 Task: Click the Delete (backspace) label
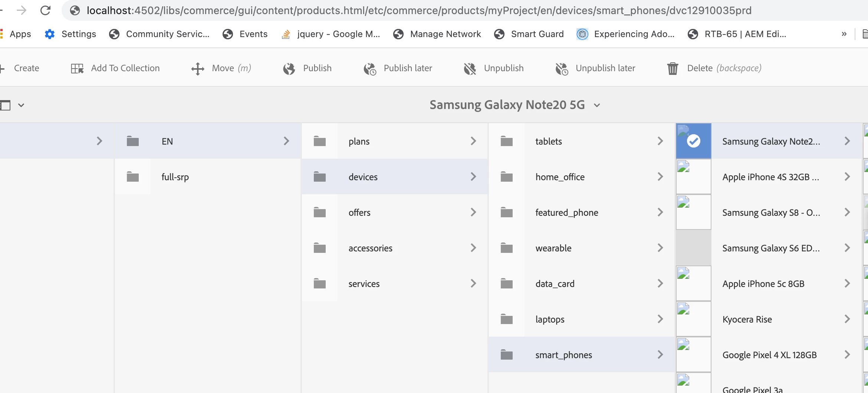coord(724,68)
